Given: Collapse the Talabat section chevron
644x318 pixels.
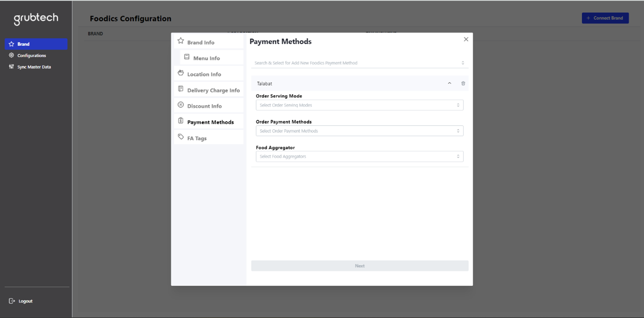Looking at the screenshot, I should click(449, 84).
